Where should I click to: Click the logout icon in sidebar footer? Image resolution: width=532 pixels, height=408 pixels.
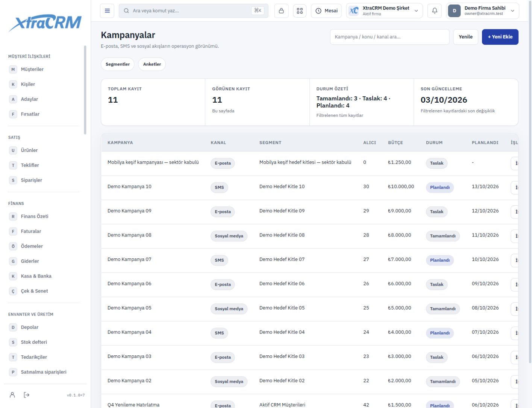point(27,395)
